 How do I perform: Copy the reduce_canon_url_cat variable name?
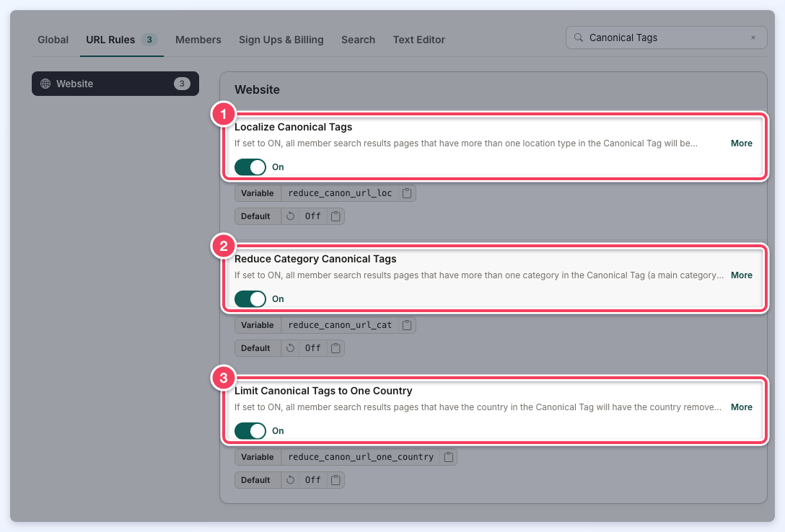click(407, 325)
